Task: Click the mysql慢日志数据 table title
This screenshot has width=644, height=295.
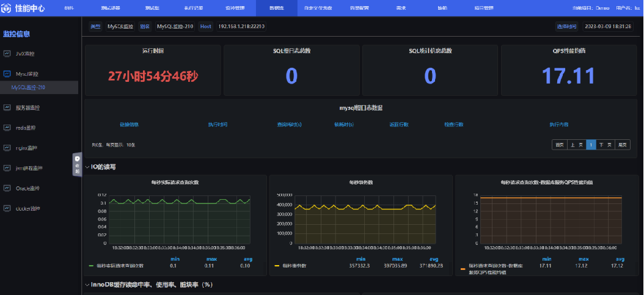Action: pos(361,108)
